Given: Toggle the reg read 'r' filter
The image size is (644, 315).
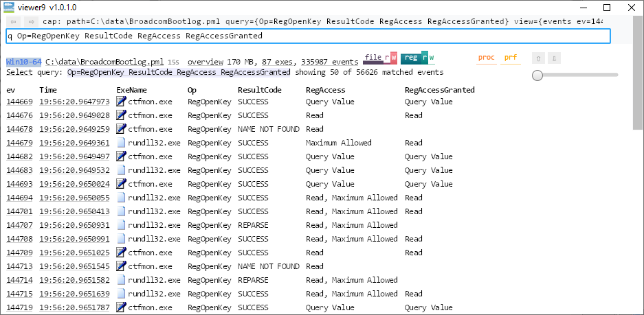Looking at the screenshot, I should tap(425, 58).
